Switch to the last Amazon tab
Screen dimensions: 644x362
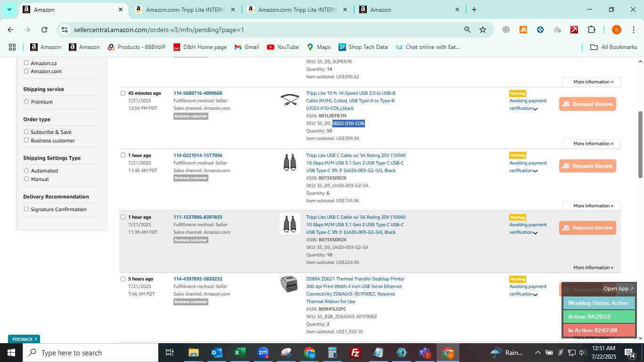pyautogui.click(x=409, y=9)
